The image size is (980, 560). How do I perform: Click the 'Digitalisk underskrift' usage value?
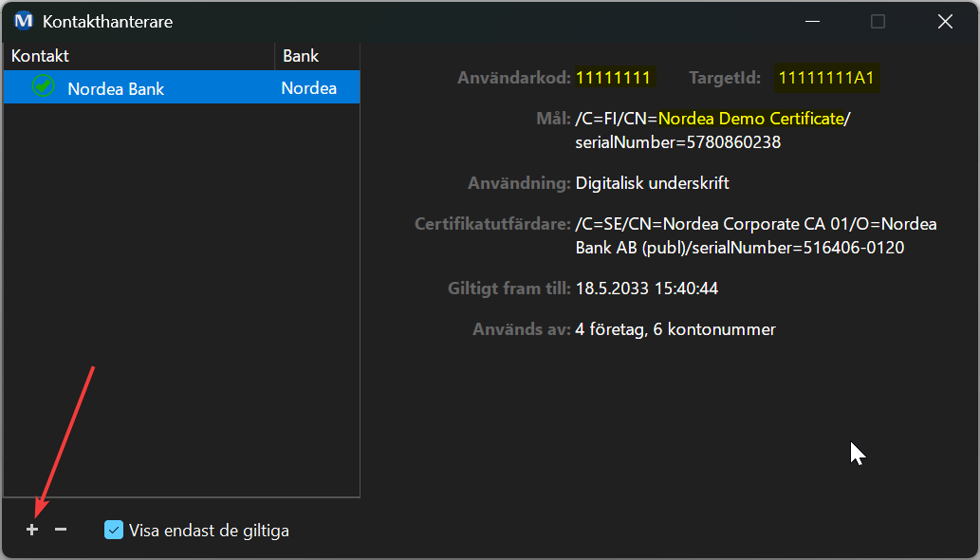coord(653,183)
